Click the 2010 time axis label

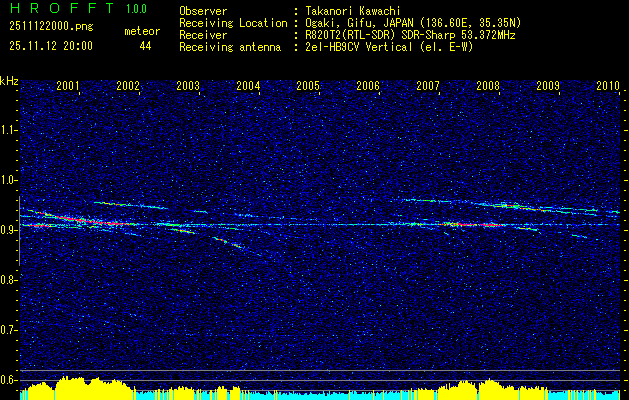coord(608,85)
